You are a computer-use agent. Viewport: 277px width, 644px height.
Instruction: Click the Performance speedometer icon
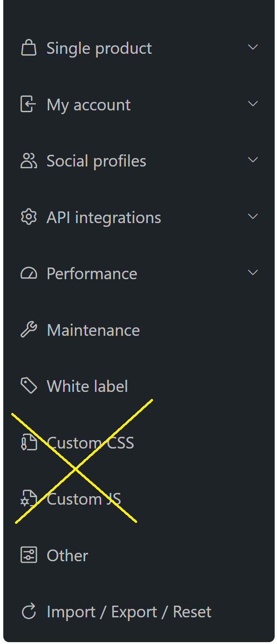[29, 274]
